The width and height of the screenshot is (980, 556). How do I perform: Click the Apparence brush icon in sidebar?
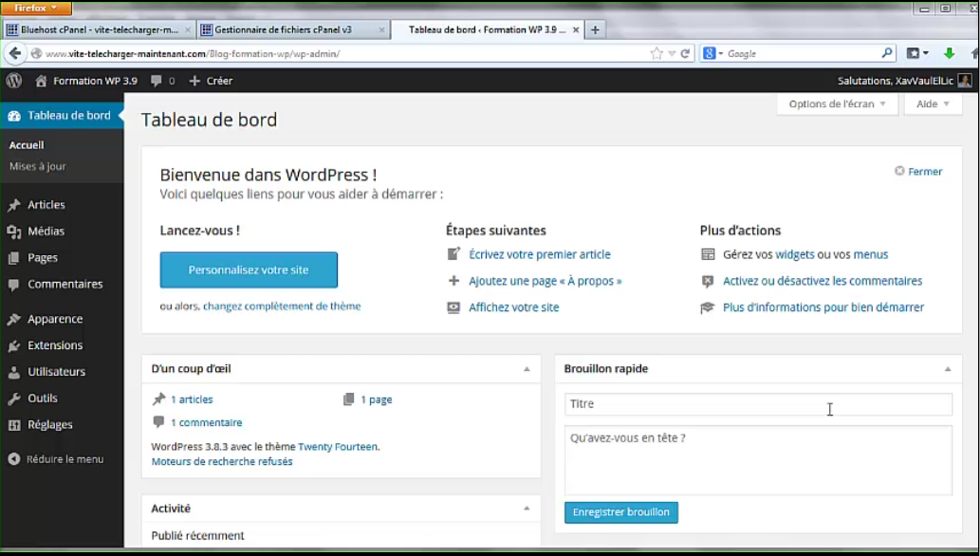click(x=13, y=319)
